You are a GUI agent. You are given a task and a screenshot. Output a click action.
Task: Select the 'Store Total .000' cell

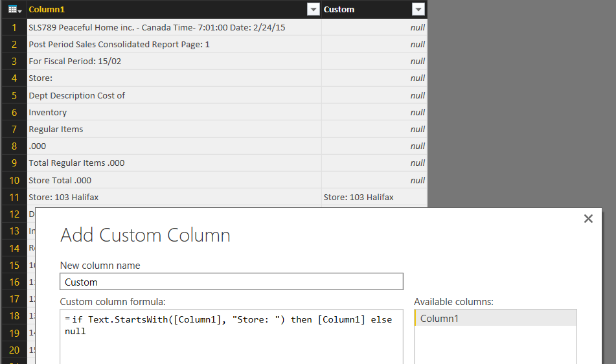174,180
